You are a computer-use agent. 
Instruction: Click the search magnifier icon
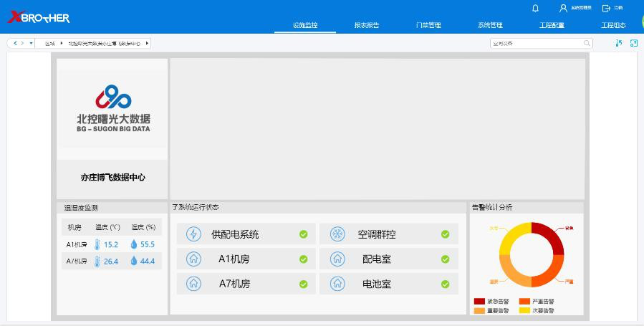587,43
